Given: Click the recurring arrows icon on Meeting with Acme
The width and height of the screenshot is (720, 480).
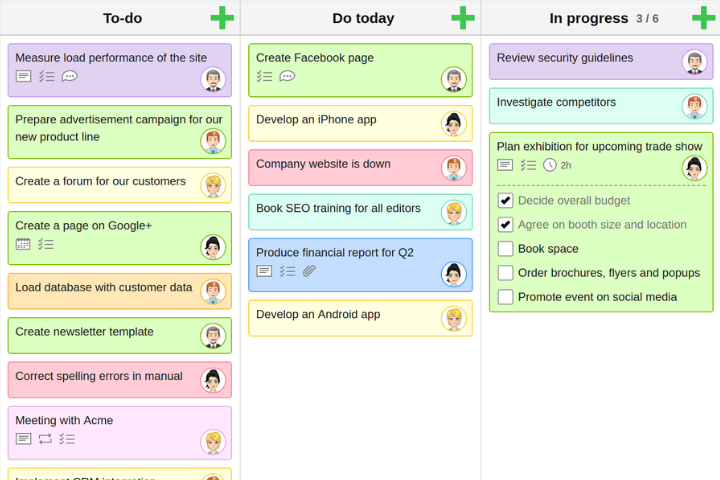Looking at the screenshot, I should (x=45, y=439).
